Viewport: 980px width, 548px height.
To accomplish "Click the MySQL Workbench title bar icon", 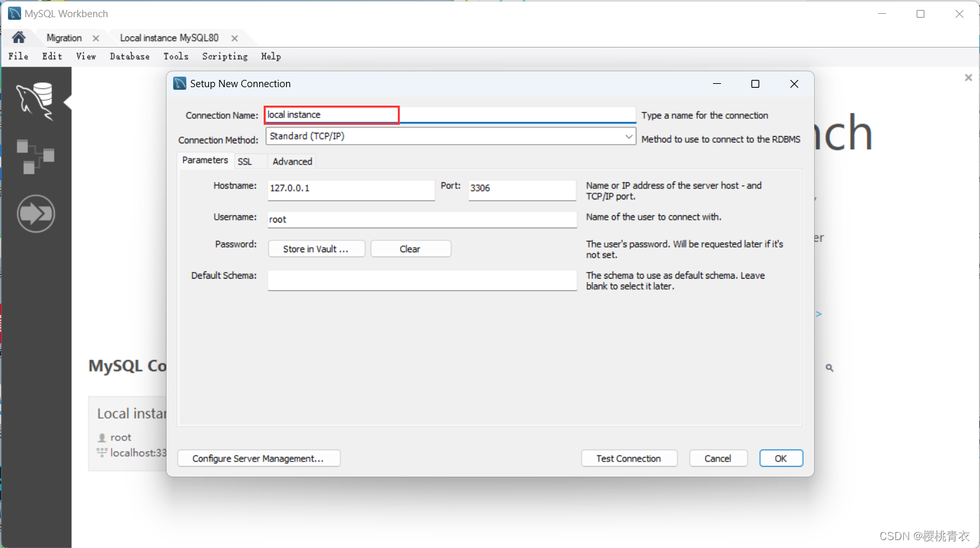I will 15,13.
